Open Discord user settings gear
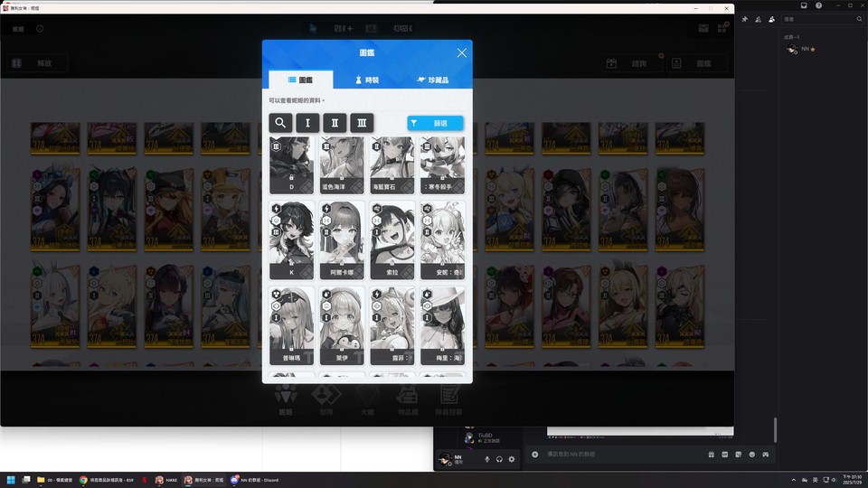This screenshot has height=488, width=868. click(x=512, y=459)
